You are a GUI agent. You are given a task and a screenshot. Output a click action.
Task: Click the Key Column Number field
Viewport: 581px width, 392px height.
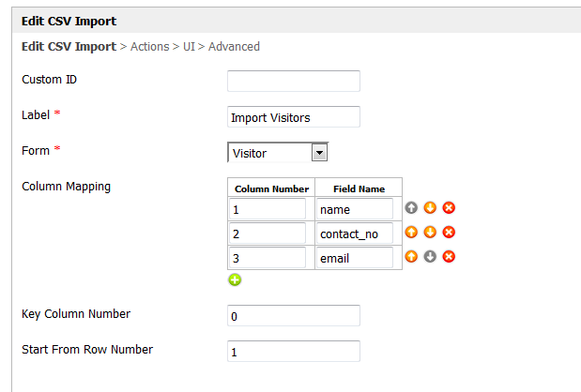pos(294,316)
